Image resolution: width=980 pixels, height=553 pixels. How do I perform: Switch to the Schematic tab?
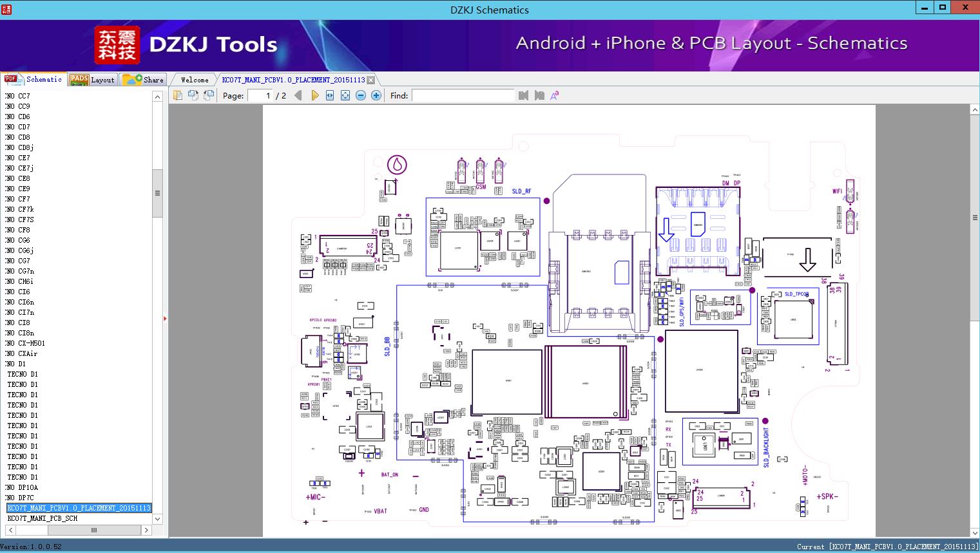(34, 79)
